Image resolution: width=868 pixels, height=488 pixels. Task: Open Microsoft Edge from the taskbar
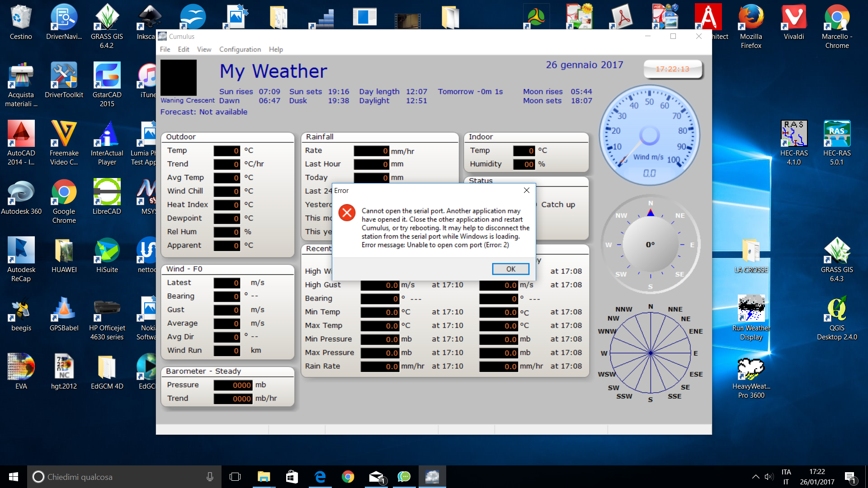(320, 477)
